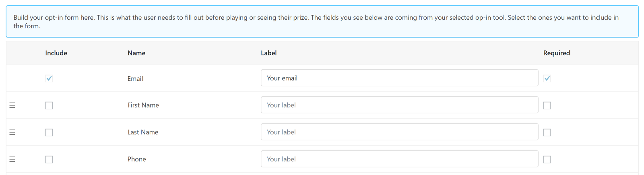This screenshot has width=644, height=175.
Task: Focus the "Your email" label input
Action: point(399,78)
